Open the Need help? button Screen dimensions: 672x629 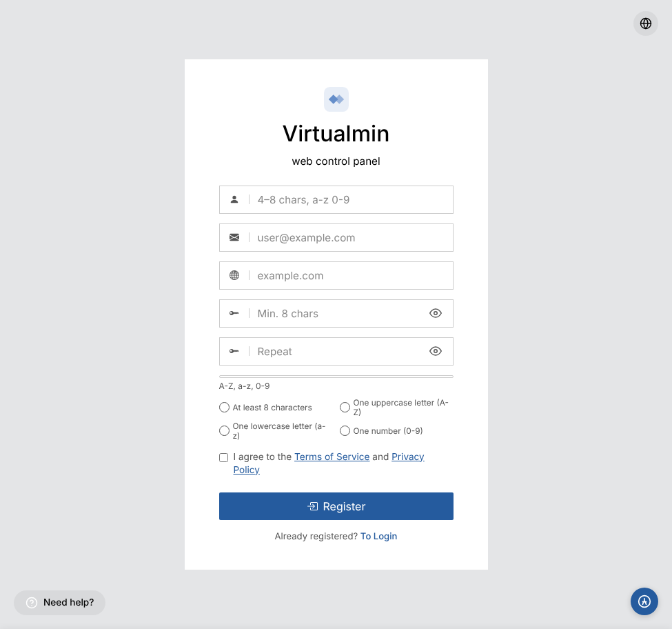point(59,602)
